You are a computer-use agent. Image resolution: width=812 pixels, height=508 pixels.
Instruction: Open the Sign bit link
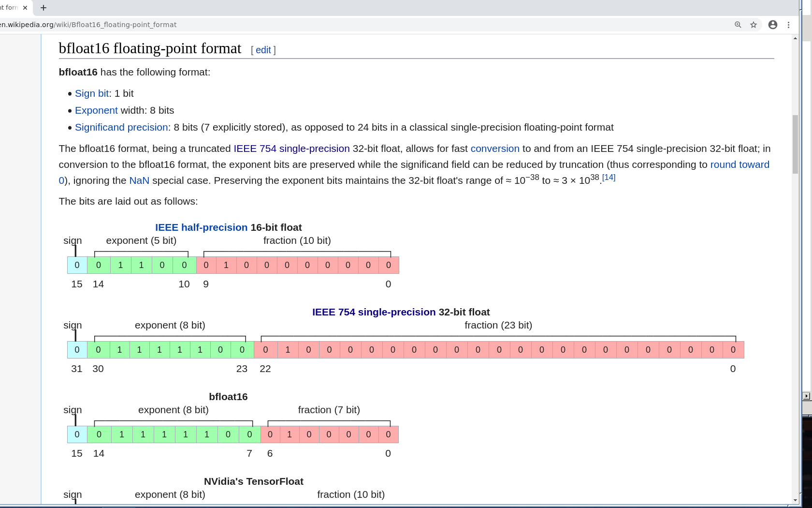pos(92,93)
